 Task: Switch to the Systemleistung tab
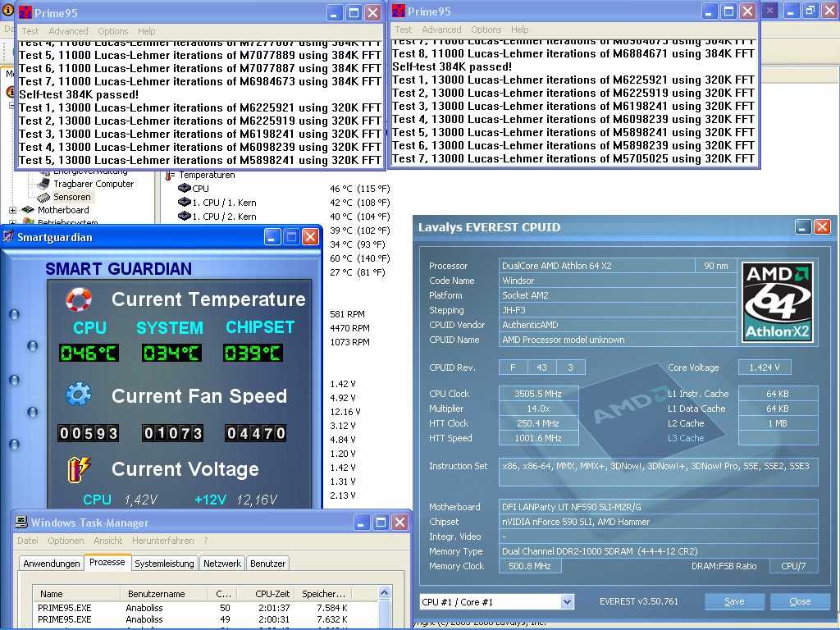[164, 564]
